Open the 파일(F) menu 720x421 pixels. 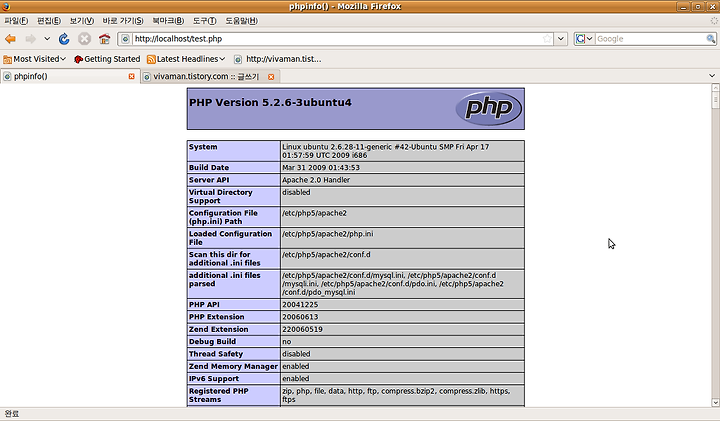coord(16,21)
